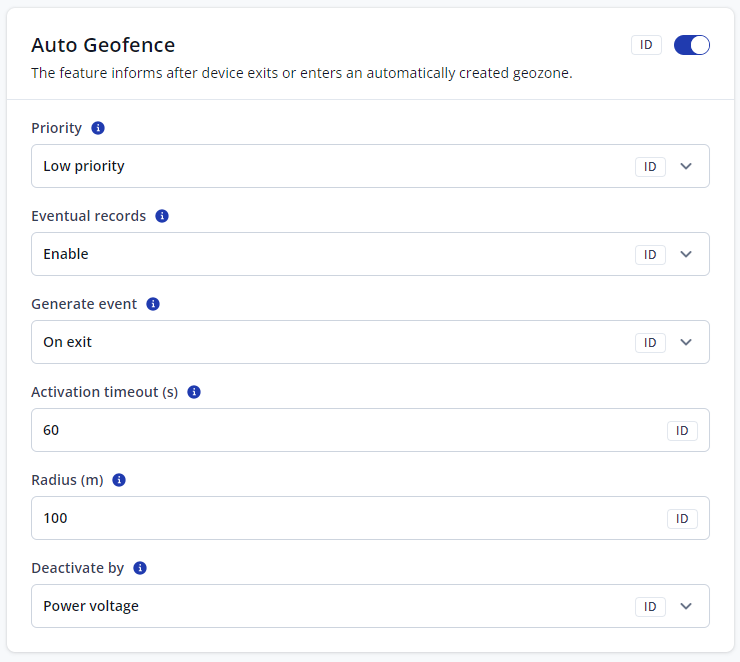
Task: Click info icon next to Activation timeout
Action: 194,392
